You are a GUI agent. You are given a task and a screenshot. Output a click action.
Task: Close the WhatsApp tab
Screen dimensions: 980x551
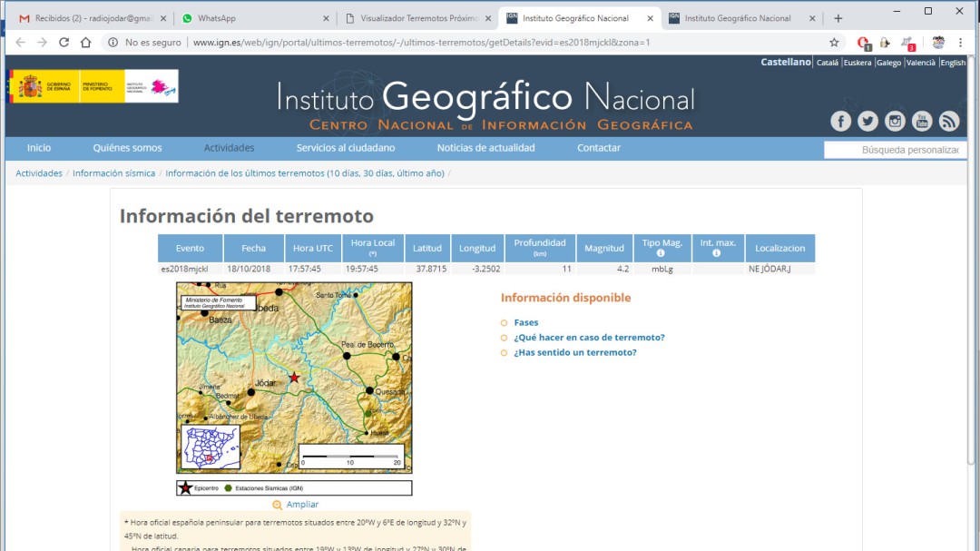(x=326, y=19)
